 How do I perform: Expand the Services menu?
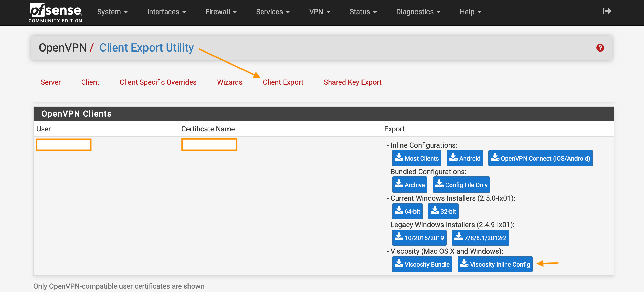pyautogui.click(x=273, y=12)
